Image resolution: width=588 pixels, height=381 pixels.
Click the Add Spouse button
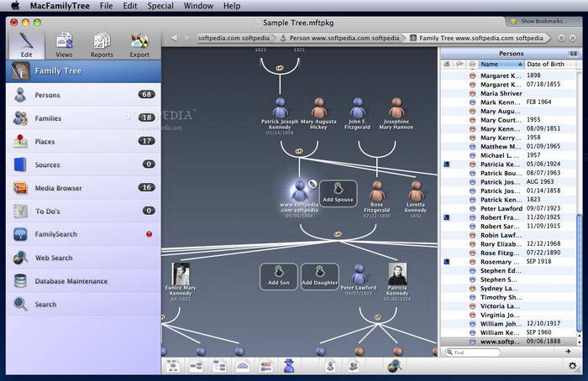click(x=338, y=193)
